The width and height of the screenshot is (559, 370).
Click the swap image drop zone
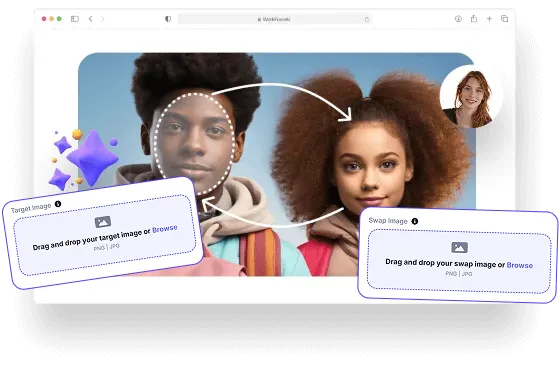pyautogui.click(x=459, y=261)
